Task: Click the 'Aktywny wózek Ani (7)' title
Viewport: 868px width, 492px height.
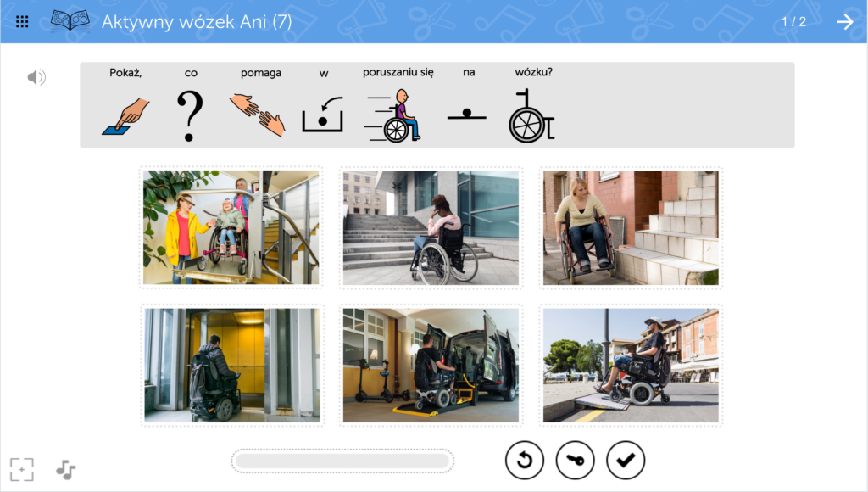Action: coord(197,22)
